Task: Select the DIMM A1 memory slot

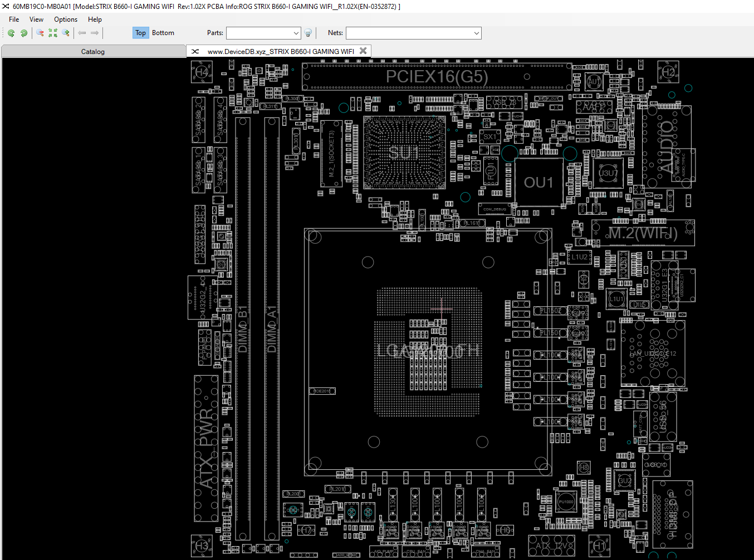Action: click(x=272, y=328)
